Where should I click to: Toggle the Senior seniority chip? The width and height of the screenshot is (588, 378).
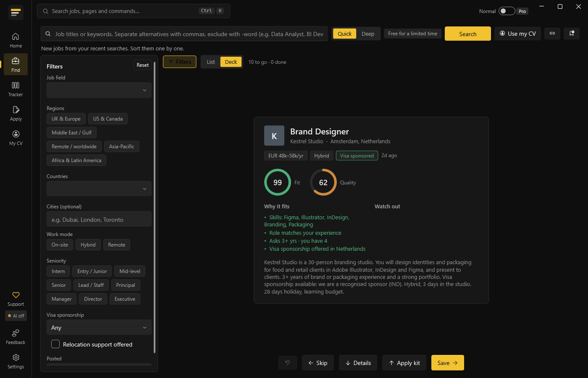[x=59, y=285]
